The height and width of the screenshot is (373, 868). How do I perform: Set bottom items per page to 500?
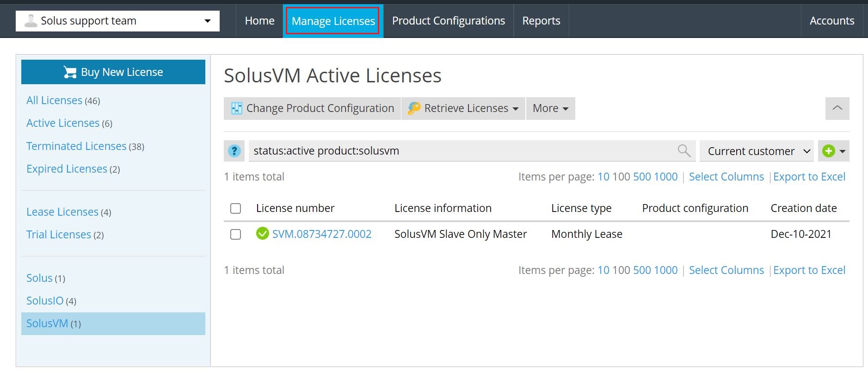642,270
